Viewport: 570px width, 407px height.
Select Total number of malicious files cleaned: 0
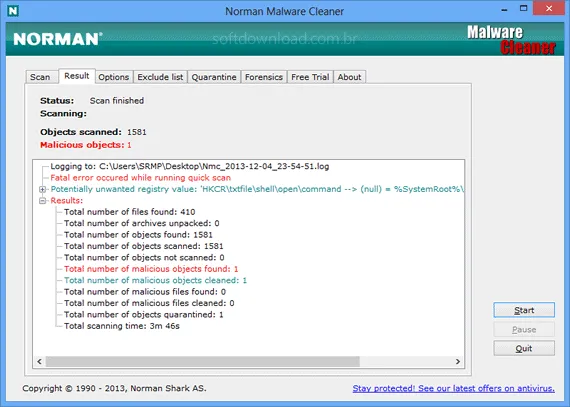[x=149, y=303]
